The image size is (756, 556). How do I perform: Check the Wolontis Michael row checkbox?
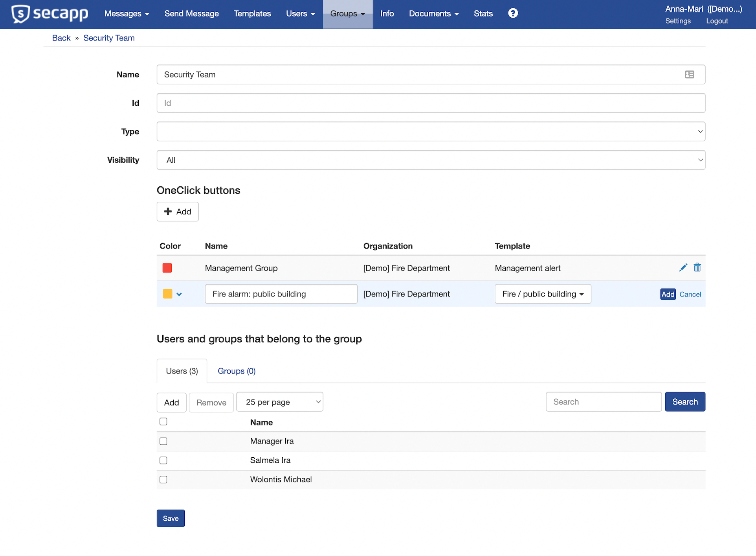(x=163, y=480)
